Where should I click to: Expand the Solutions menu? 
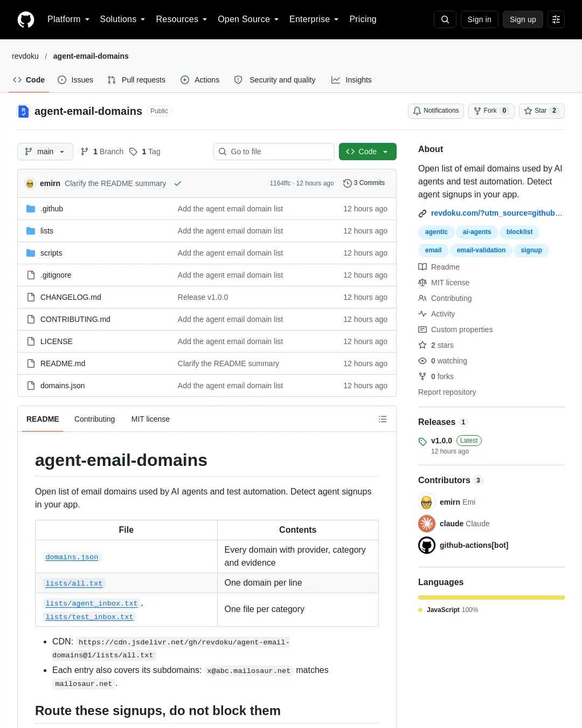coord(122,19)
